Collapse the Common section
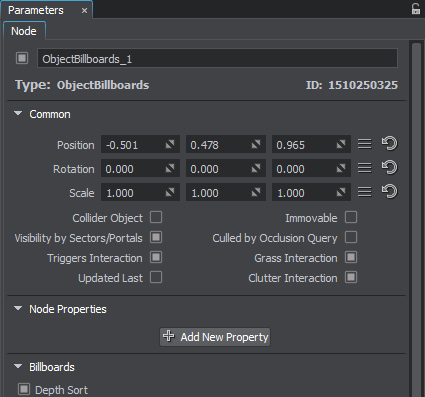Viewport: 425px width, 397px height. click(x=18, y=113)
